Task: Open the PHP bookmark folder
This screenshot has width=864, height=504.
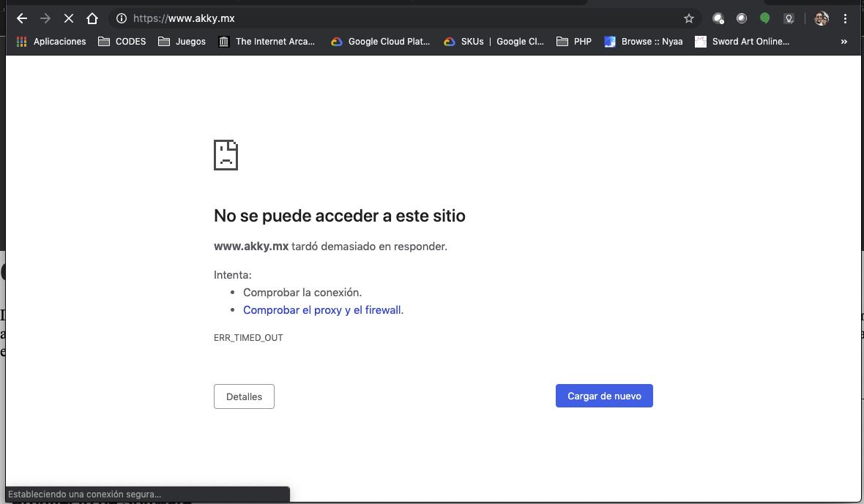Action: [574, 41]
